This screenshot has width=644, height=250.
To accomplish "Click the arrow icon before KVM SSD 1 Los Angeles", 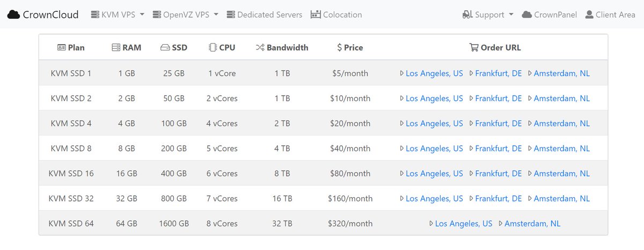I will pos(402,73).
